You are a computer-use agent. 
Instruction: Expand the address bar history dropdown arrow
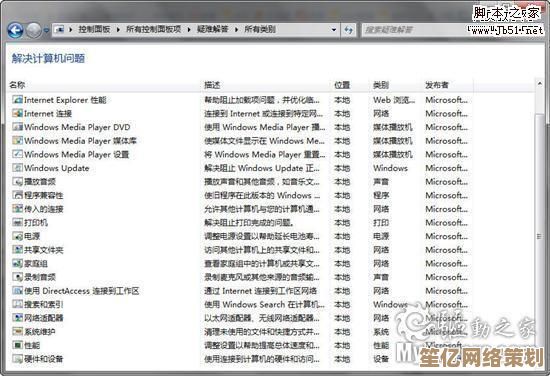334,30
